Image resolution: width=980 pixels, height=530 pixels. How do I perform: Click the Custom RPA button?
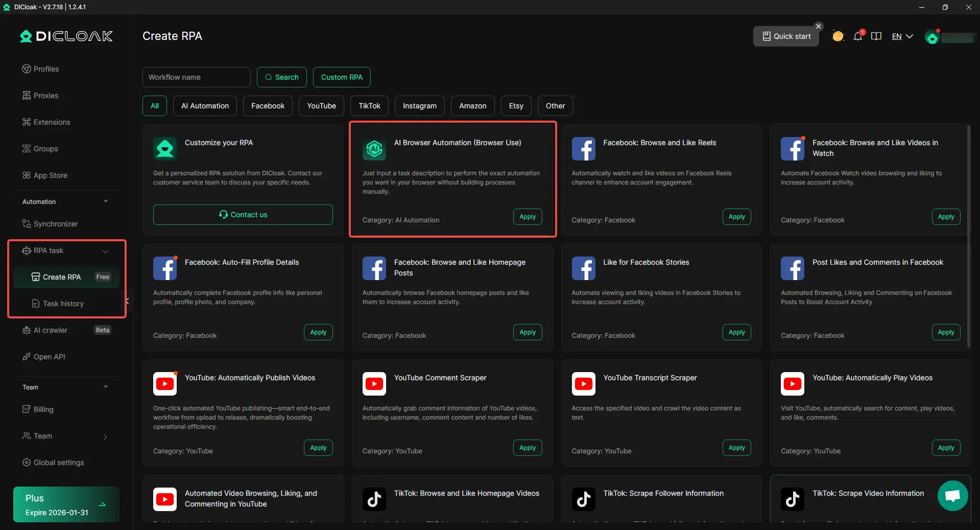342,77
